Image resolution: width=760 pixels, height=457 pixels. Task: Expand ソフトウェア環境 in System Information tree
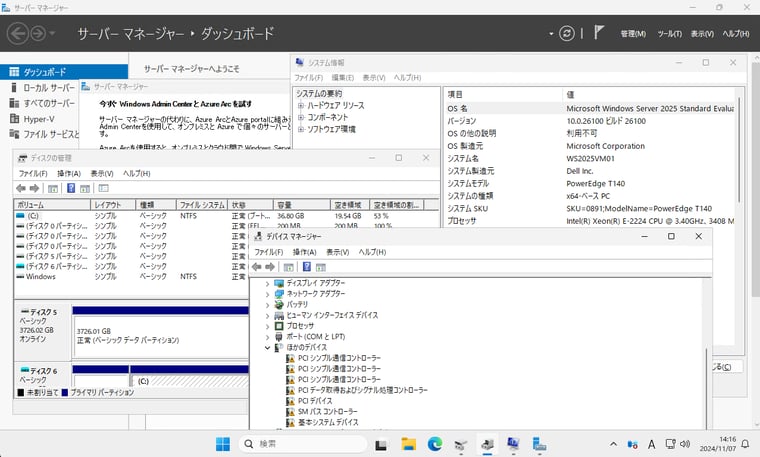coord(301,129)
